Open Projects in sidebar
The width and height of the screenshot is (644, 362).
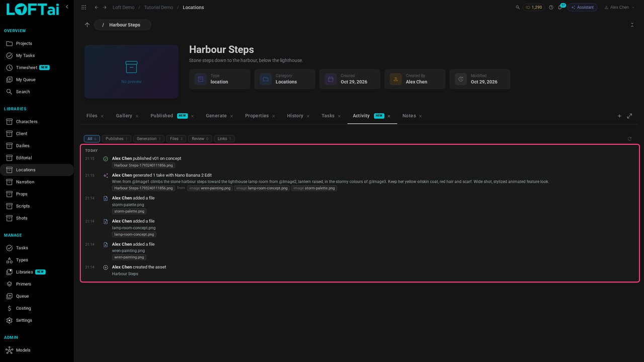[24, 44]
